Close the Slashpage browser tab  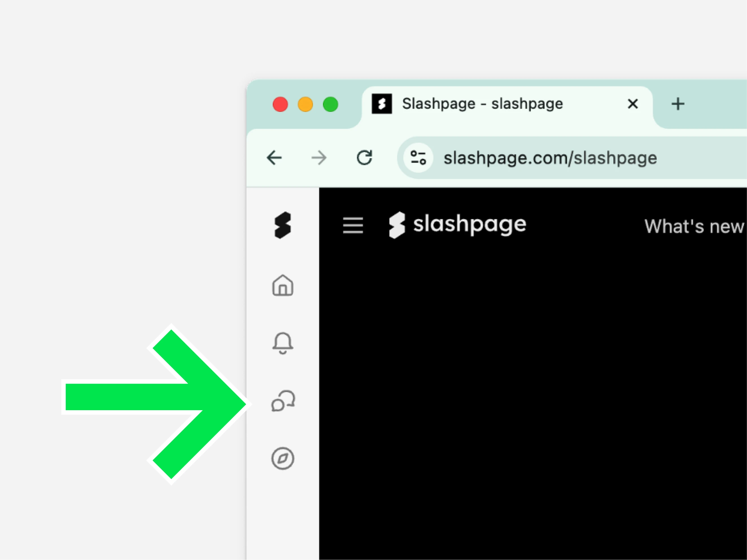633,104
